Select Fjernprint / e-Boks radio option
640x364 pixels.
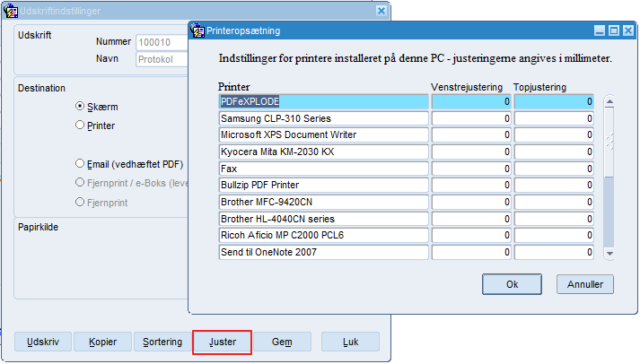point(80,182)
